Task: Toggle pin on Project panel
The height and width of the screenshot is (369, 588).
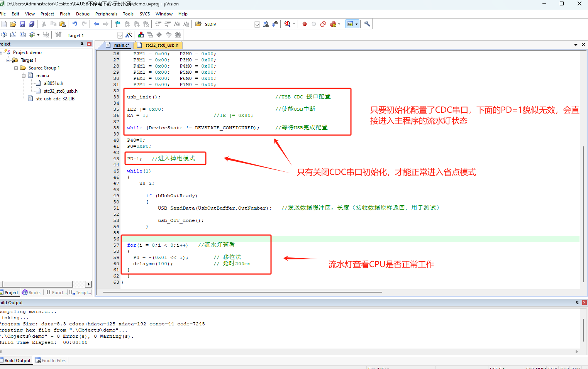Action: (x=82, y=44)
